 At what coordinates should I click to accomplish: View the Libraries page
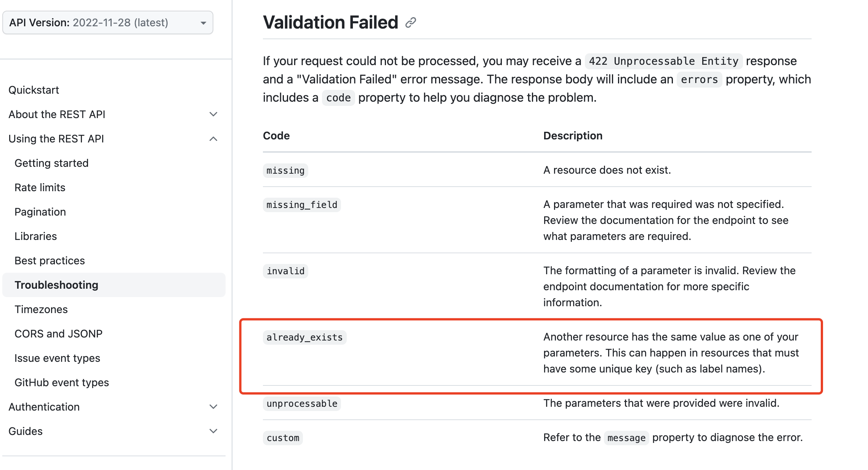click(x=35, y=236)
